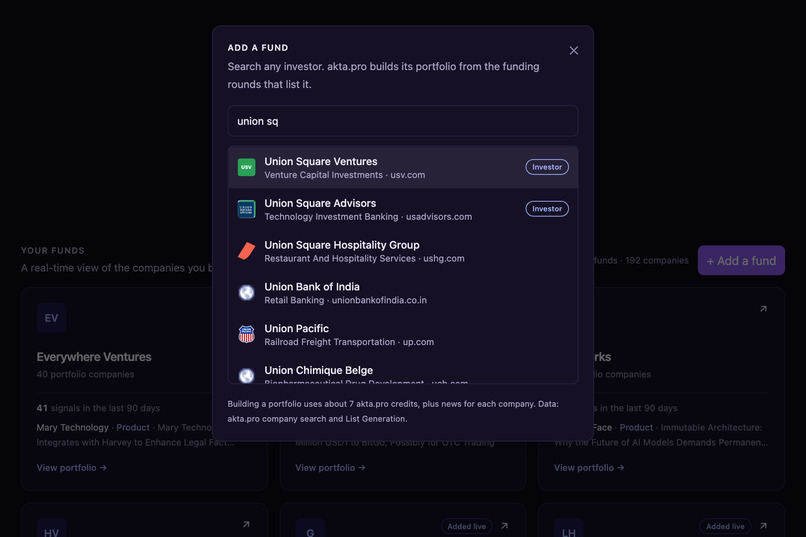The width and height of the screenshot is (806, 537).
Task: Click the usv.com domain text
Action: [x=408, y=175]
